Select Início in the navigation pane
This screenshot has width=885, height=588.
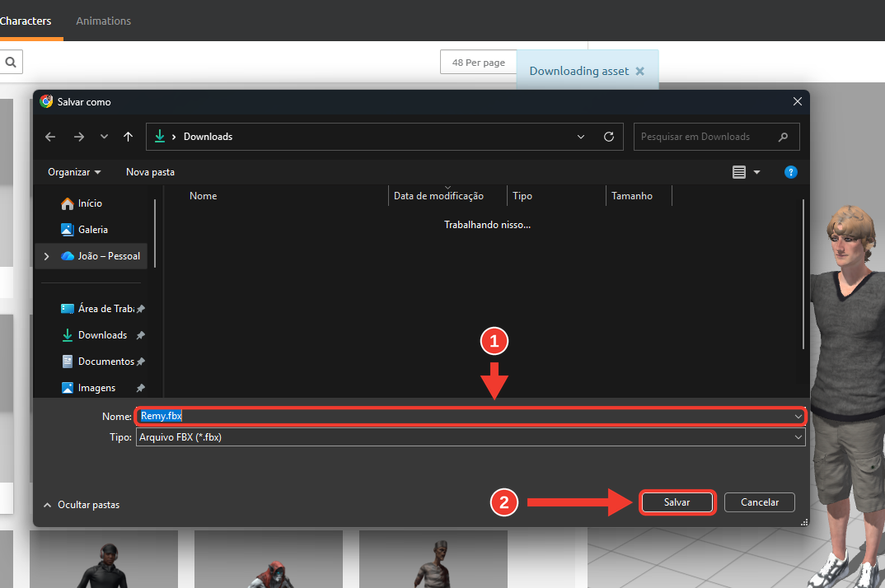click(x=82, y=203)
